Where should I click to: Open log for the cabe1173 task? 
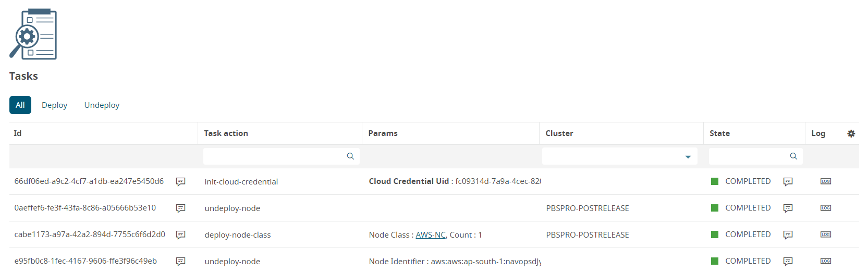coord(825,234)
